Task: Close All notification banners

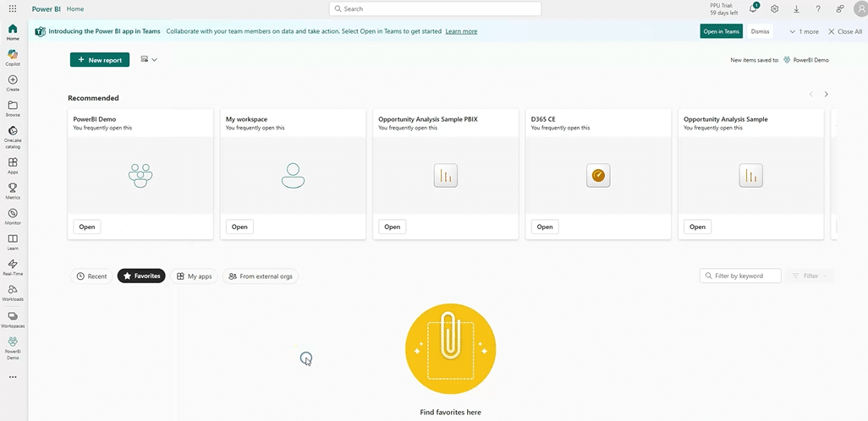Action: pyautogui.click(x=845, y=31)
